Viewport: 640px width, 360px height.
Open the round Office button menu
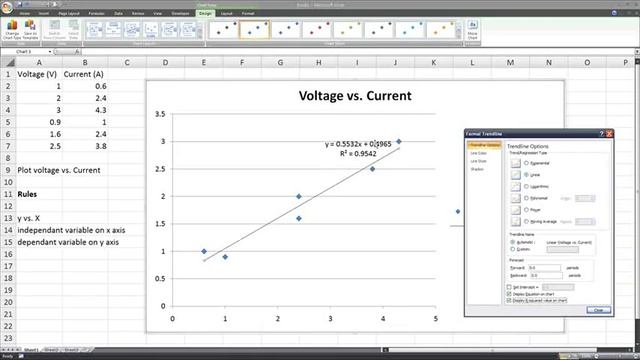click(x=7, y=7)
